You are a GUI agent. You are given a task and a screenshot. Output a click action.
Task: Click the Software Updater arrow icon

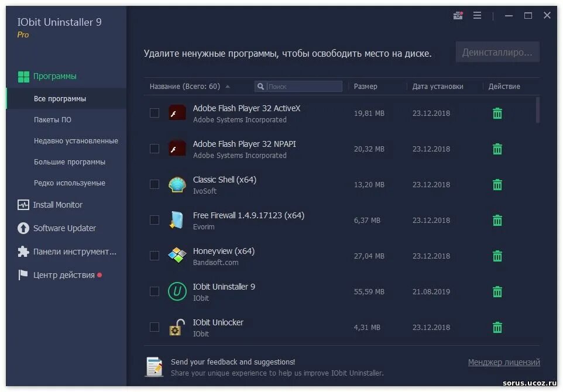(x=23, y=228)
